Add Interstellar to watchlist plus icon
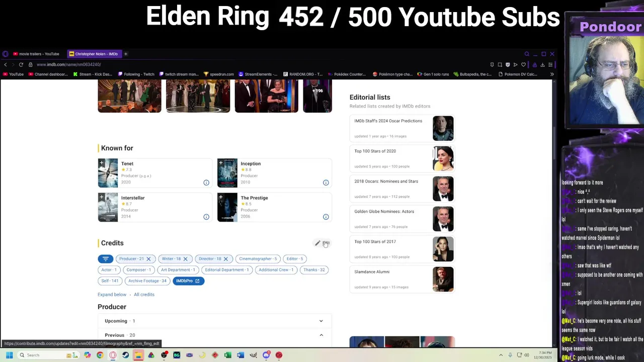Viewport: 644px width, 362px height. tap(101, 197)
